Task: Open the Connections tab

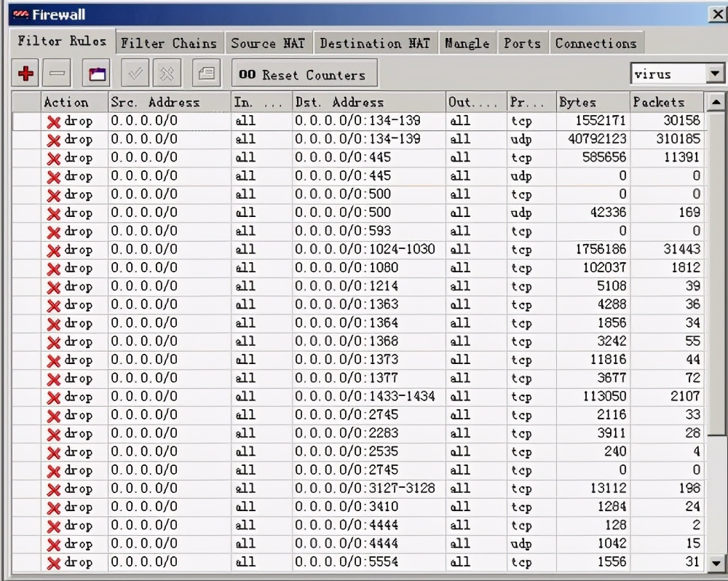Action: (x=596, y=43)
